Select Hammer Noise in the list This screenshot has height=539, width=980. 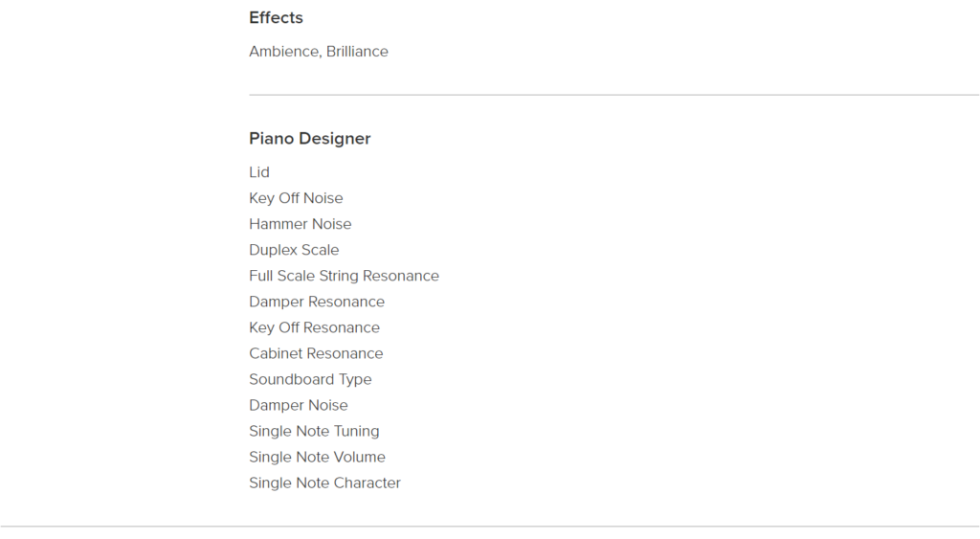[x=300, y=224]
